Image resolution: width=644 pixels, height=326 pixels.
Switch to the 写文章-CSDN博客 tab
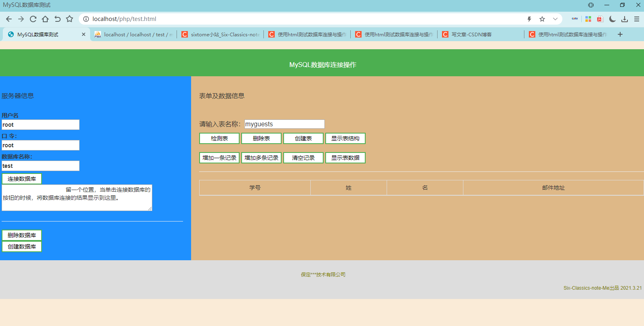coord(481,34)
